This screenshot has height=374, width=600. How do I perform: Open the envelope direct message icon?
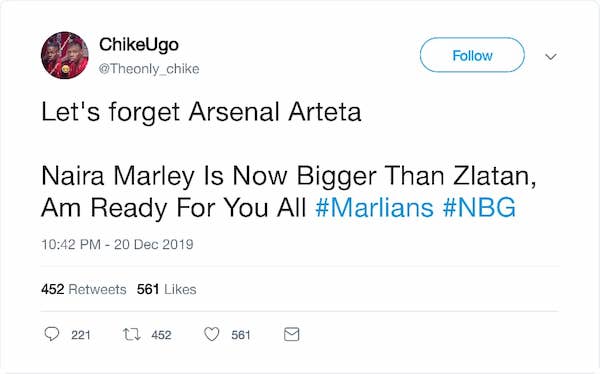pyautogui.click(x=292, y=334)
